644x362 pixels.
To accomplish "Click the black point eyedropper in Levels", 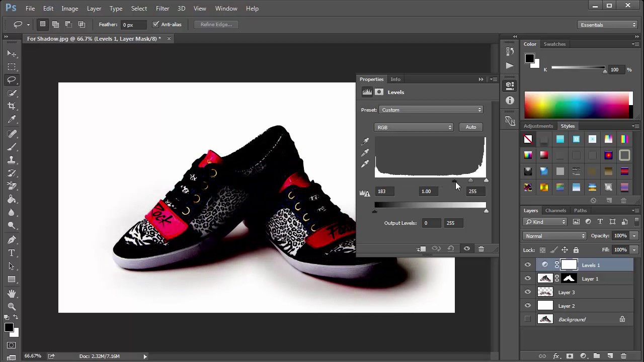I will click(x=365, y=141).
